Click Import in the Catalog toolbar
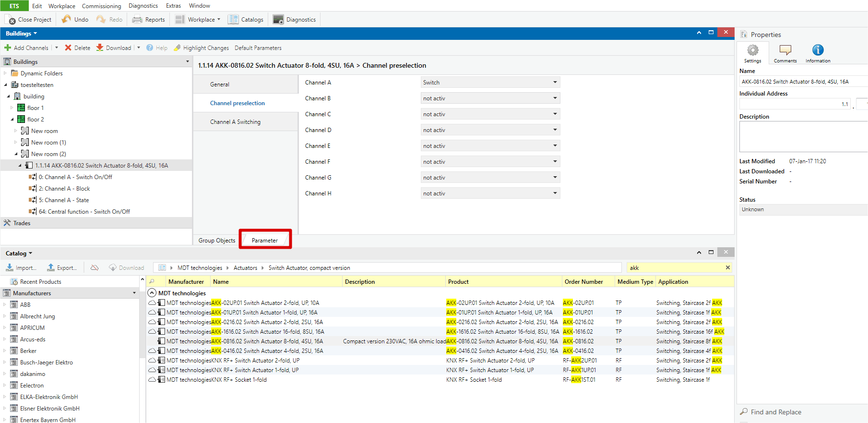The image size is (868, 423). pyautogui.click(x=21, y=267)
